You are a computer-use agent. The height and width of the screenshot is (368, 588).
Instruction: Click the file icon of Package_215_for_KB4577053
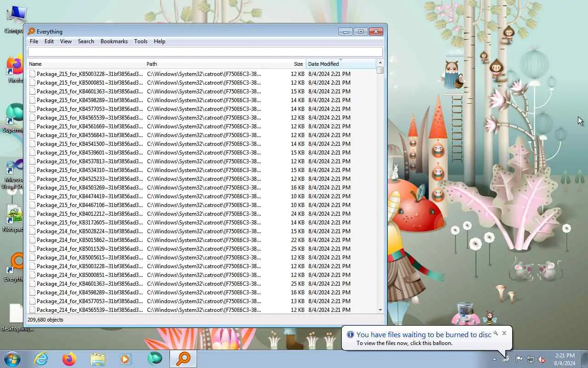click(32, 109)
